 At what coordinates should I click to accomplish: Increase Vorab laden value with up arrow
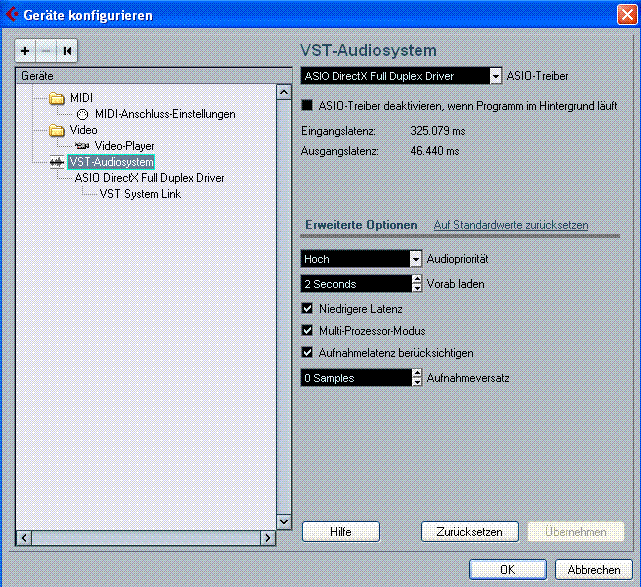pos(417,279)
